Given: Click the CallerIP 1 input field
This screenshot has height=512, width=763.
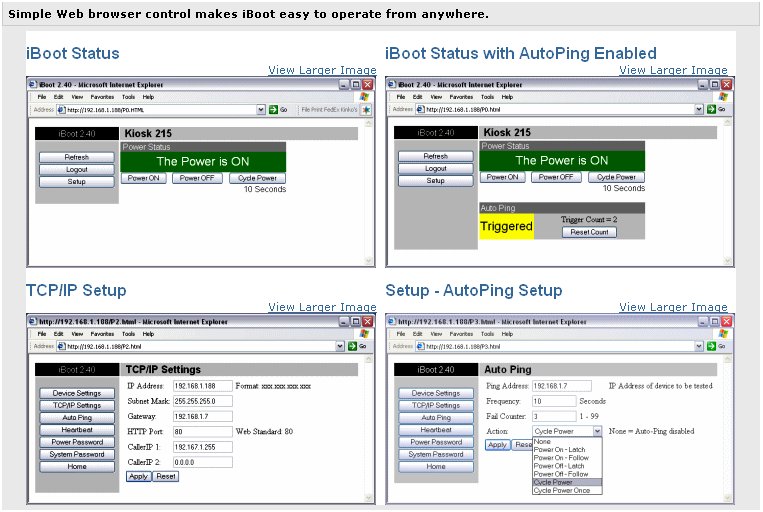Looking at the screenshot, I should pyautogui.click(x=203, y=447).
